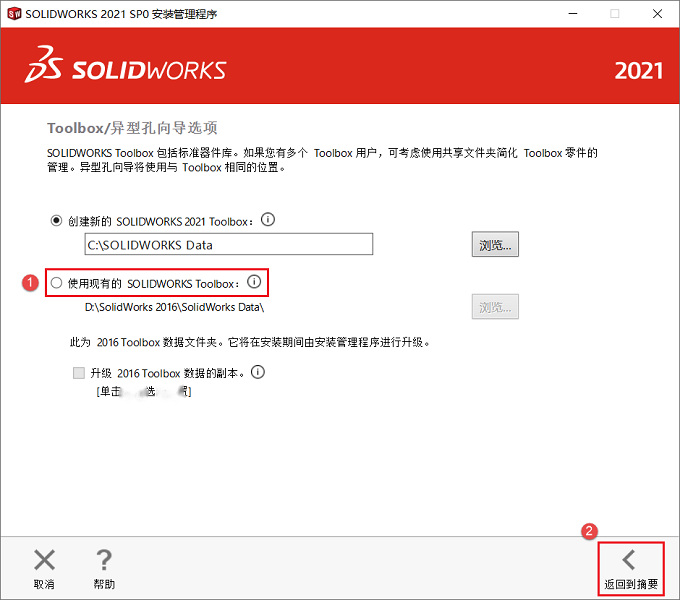Close the installation manager window
This screenshot has height=600, width=680.
(657, 14)
